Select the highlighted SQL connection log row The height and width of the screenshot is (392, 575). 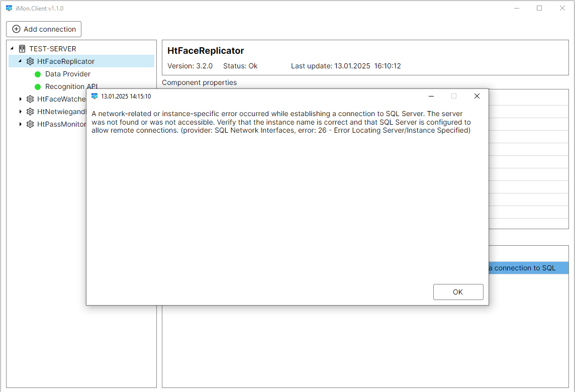click(528, 268)
